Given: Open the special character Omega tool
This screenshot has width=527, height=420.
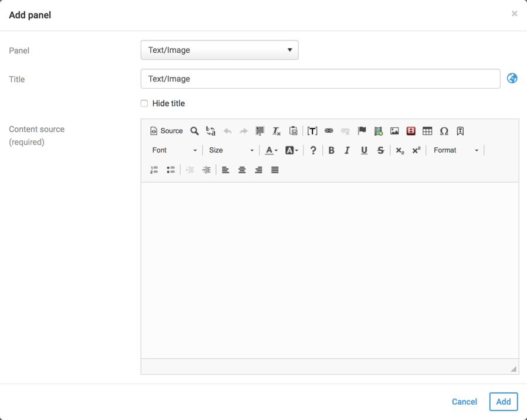Looking at the screenshot, I should click(x=444, y=131).
